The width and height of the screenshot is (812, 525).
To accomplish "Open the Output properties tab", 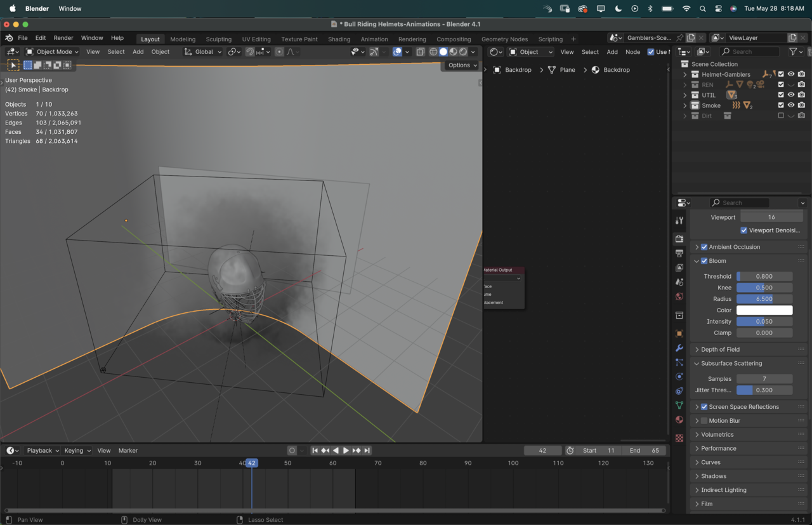I will 679,253.
